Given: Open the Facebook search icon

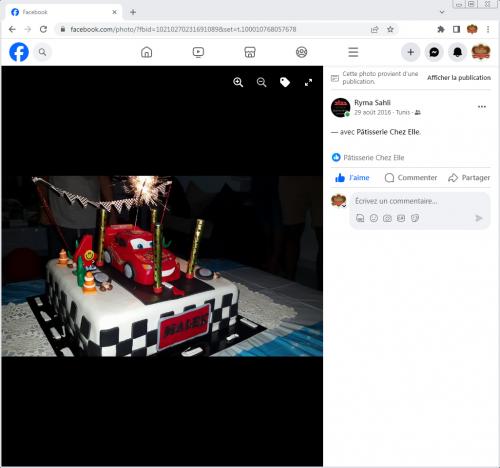Looking at the screenshot, I should 42,52.
